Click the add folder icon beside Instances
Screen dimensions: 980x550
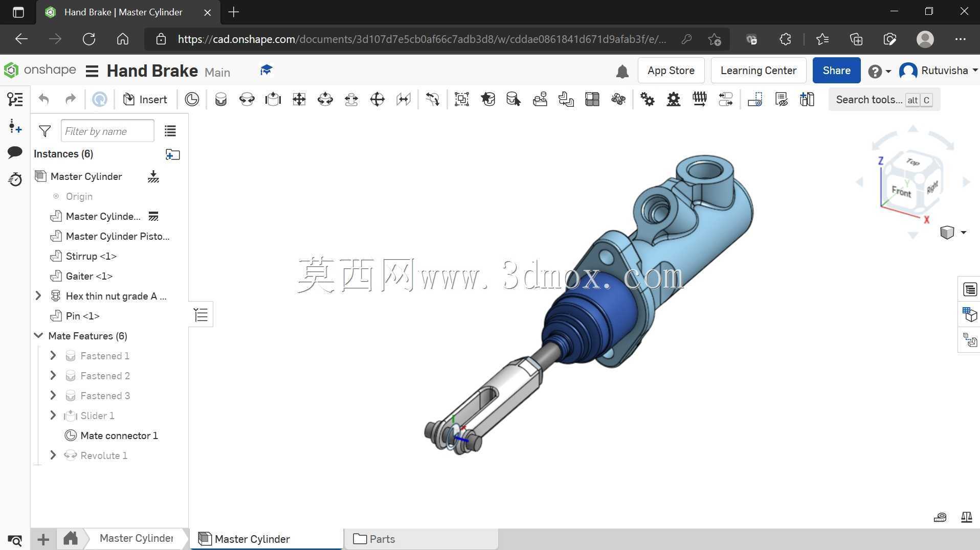[x=173, y=154]
